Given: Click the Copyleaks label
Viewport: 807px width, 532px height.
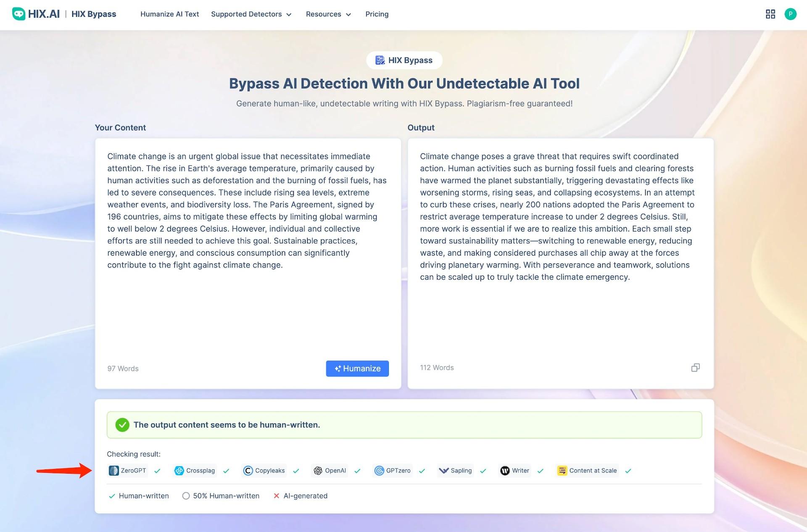Looking at the screenshot, I should click(270, 471).
